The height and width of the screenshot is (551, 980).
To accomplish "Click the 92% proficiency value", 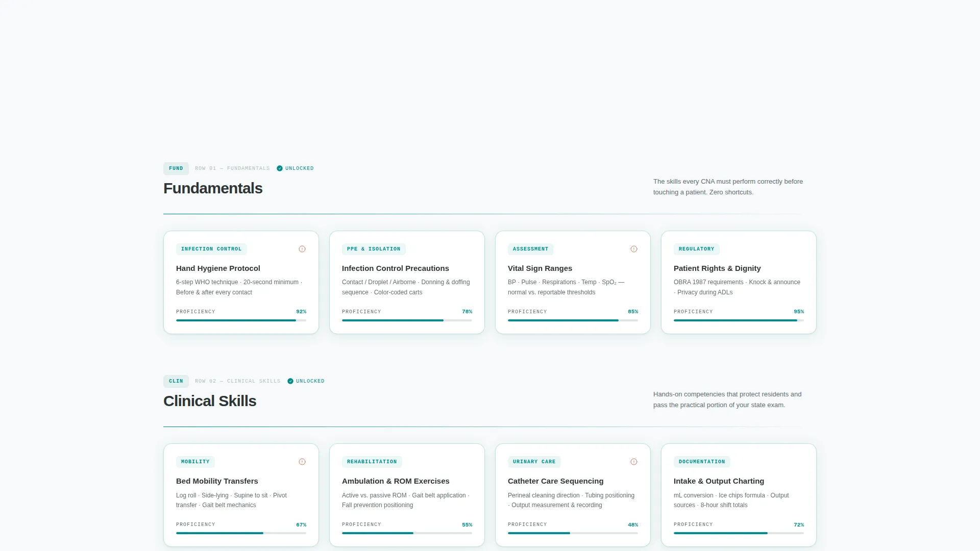I will [x=301, y=312].
